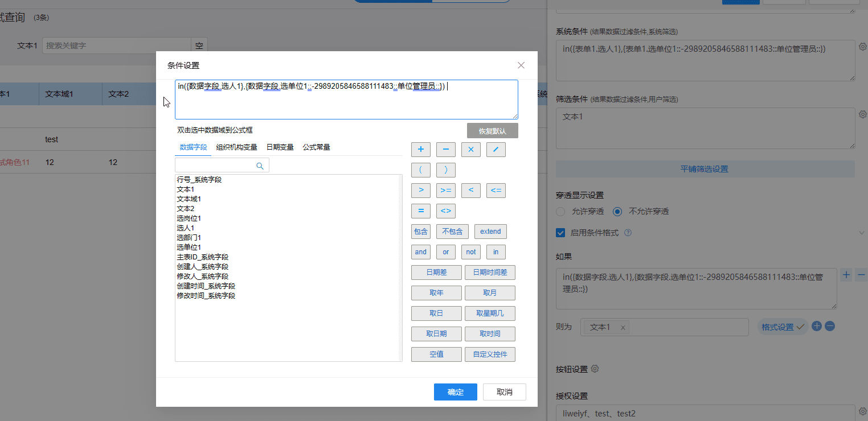This screenshot has width=868, height=421.
Task: Click the multiply operator button
Action: 470,150
